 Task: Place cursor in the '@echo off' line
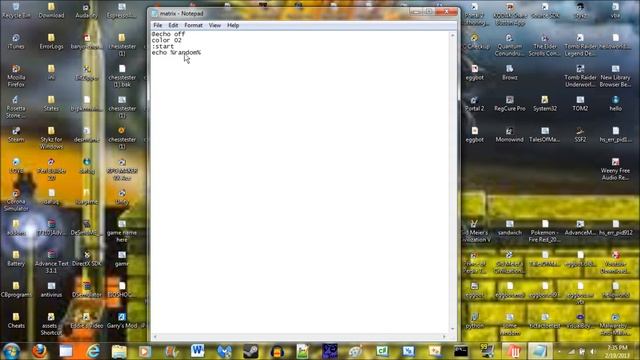168,34
